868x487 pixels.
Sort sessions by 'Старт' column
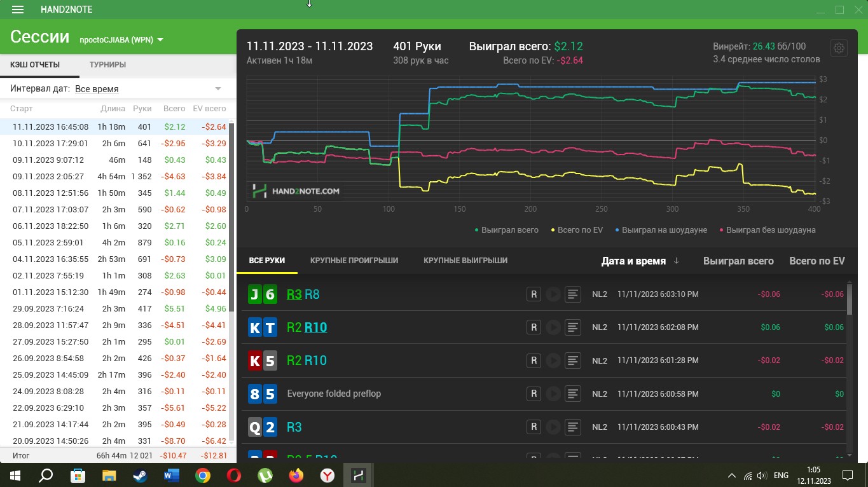[22, 109]
